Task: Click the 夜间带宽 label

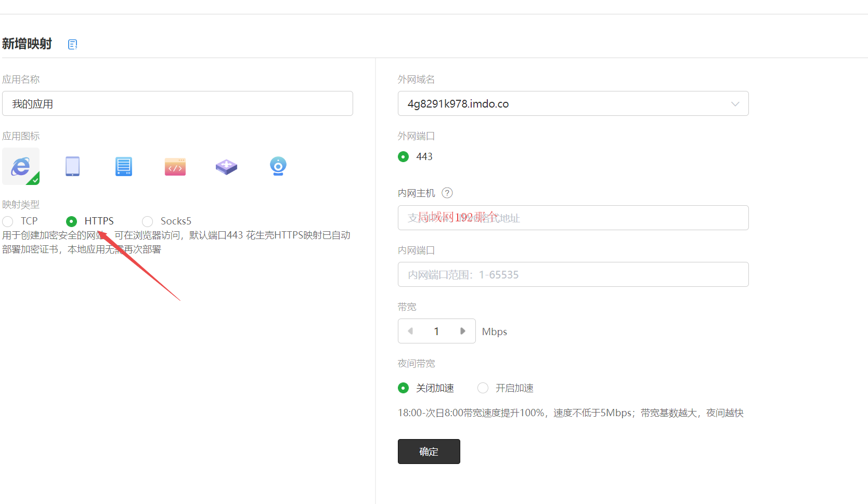Action: 417,364
